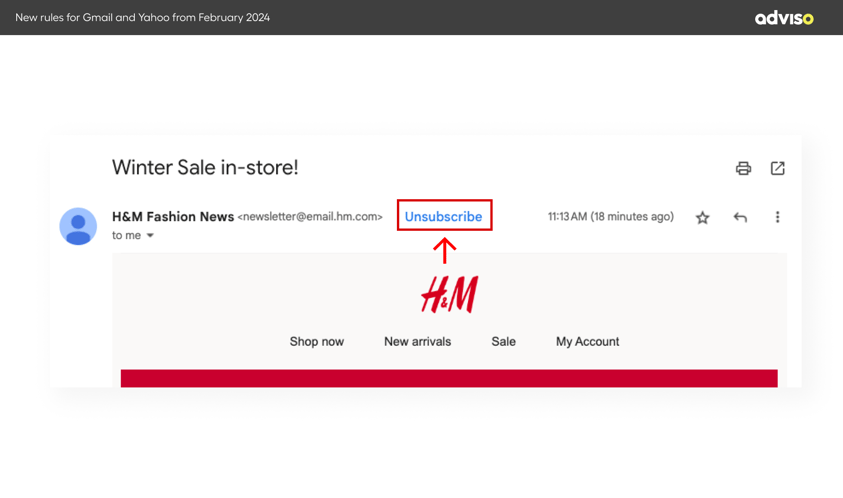The image size is (843, 498).
Task: Click the H&M Fashion News sender name
Action: point(173,216)
